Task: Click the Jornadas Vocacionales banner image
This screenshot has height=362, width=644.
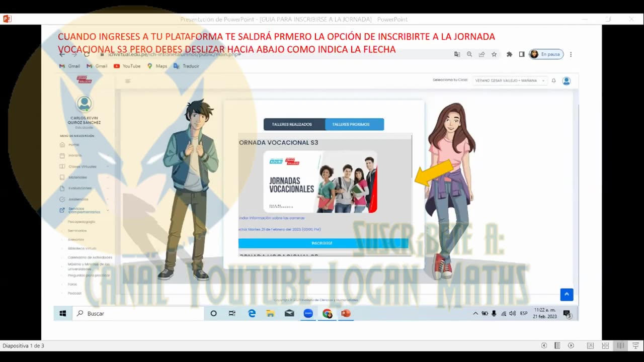Action: click(x=320, y=182)
